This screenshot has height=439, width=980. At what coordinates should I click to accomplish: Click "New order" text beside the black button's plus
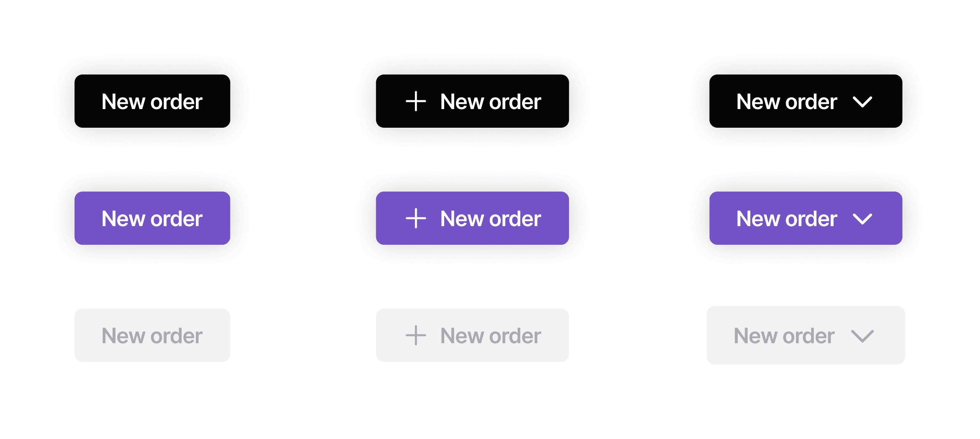pyautogui.click(x=491, y=101)
